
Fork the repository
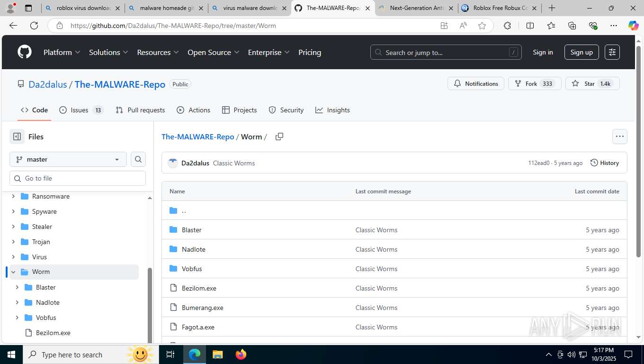click(x=535, y=83)
